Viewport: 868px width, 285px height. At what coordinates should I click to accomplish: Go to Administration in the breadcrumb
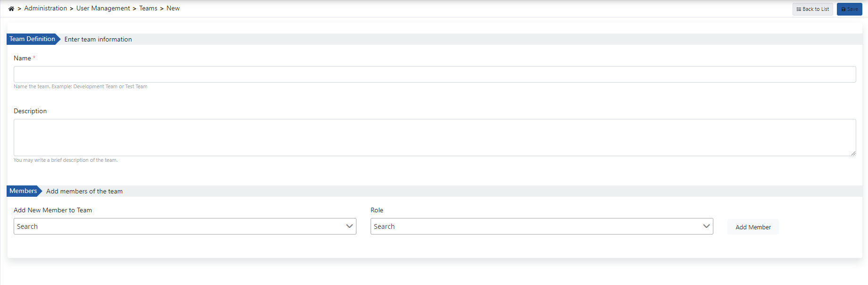pyautogui.click(x=46, y=8)
